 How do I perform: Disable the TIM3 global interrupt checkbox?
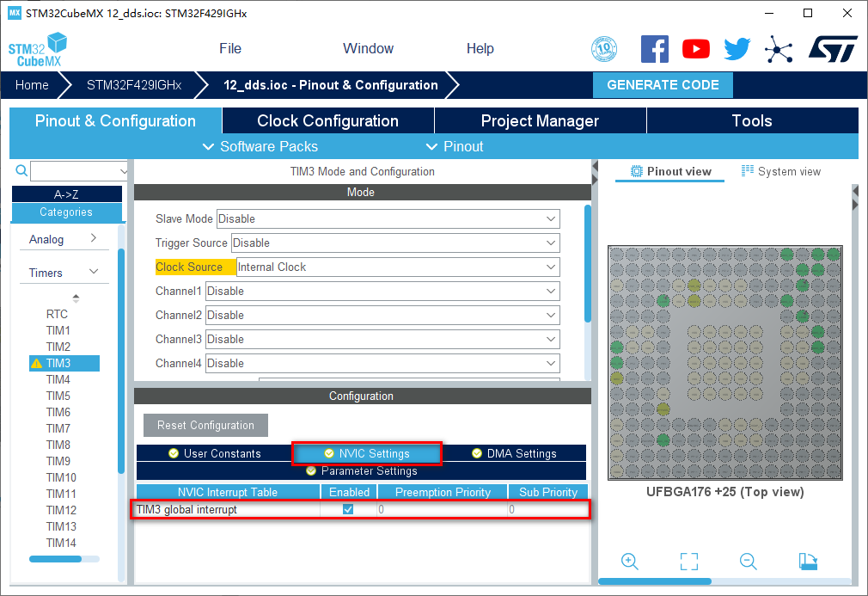[x=348, y=509]
